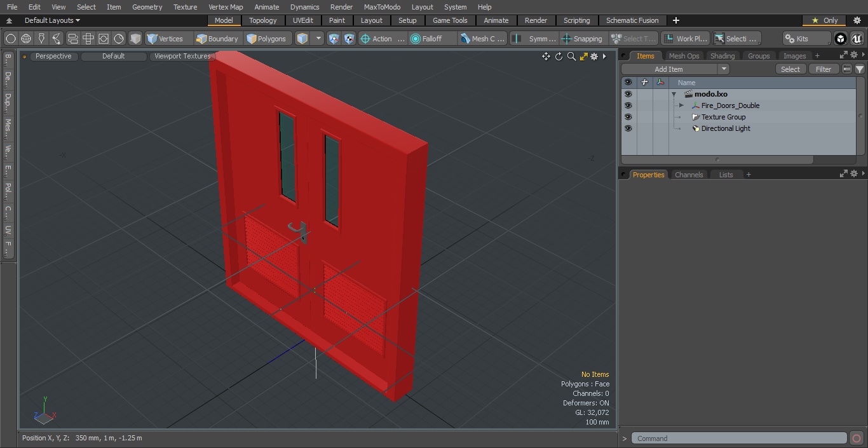
Task: Click the square-with-circle icon in the toolbar
Action: point(103,39)
